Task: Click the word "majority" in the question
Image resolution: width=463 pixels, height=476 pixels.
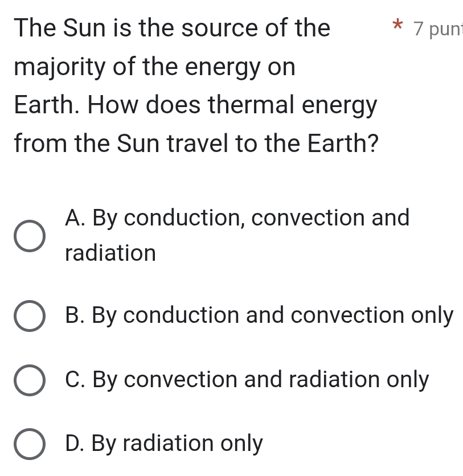Action: point(60,69)
